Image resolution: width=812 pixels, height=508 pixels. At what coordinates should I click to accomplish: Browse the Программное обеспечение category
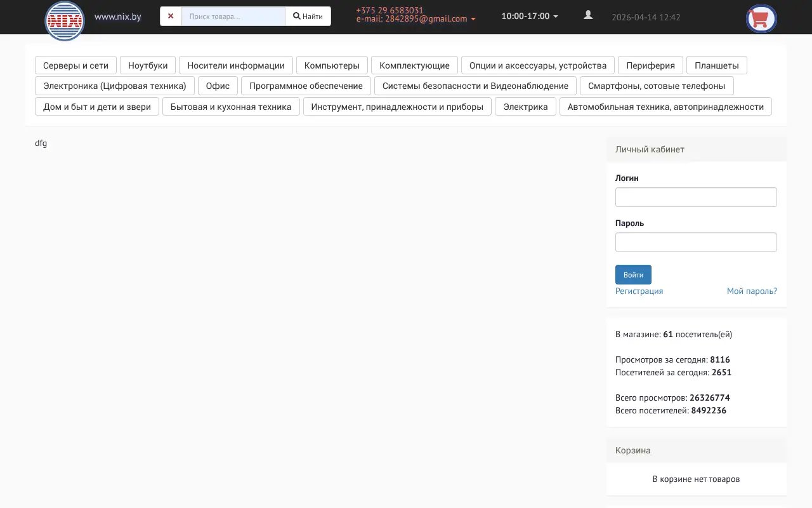(x=306, y=85)
